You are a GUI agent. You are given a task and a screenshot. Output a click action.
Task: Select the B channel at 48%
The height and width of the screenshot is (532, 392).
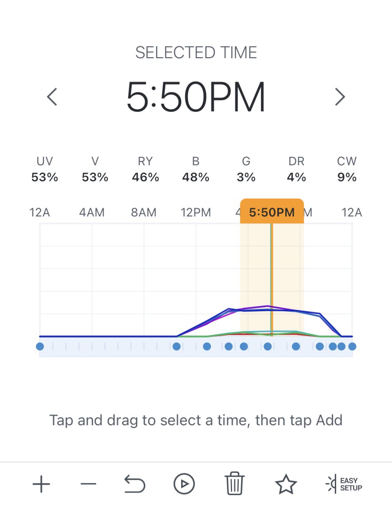coord(196,169)
